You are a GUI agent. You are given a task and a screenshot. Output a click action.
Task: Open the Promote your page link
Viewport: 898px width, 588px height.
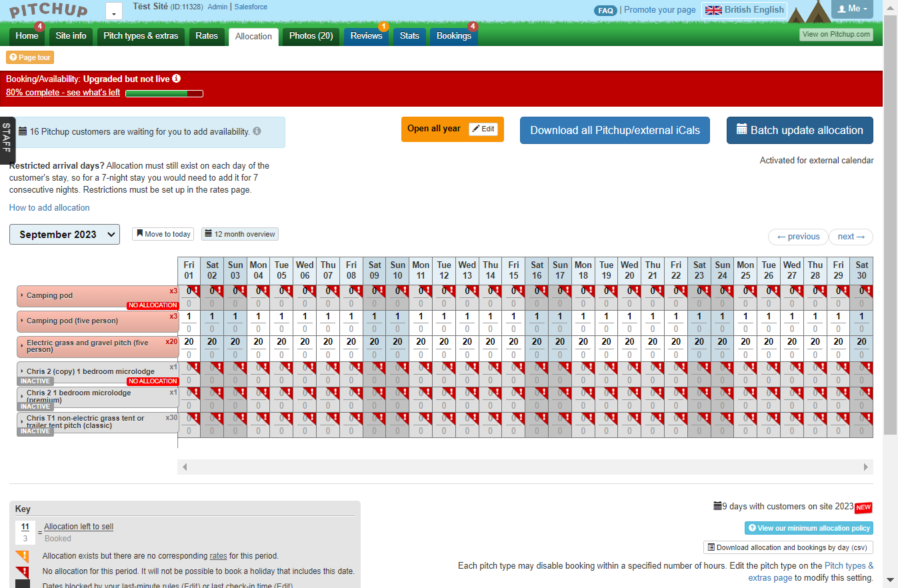[659, 10]
